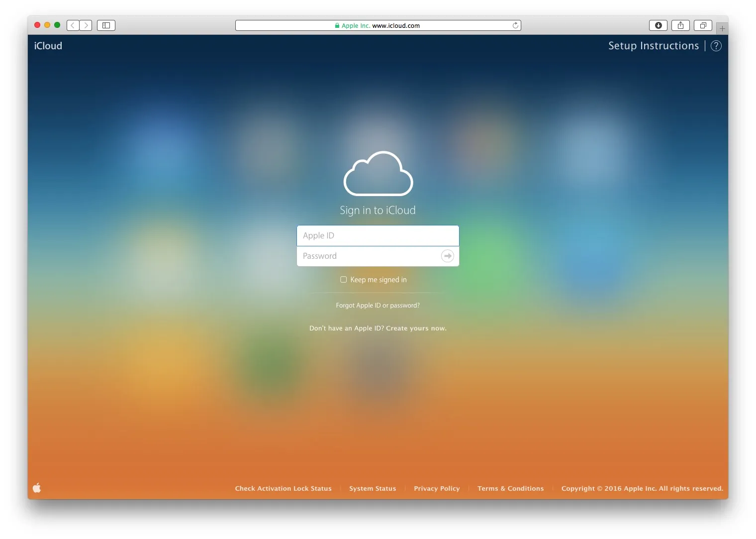
Task: Show all tabs overview icon
Action: [x=703, y=25]
